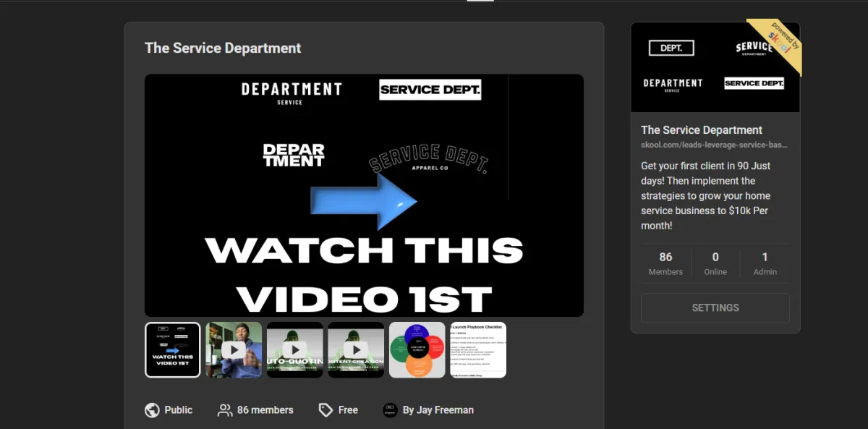Open 'The Service Department' title in sidebar
Image resolution: width=868 pixels, height=429 pixels.
702,130
